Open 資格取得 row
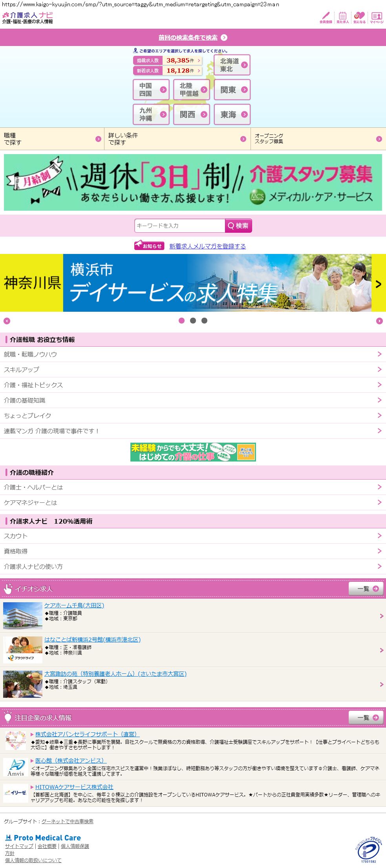The height and width of the screenshot is (868, 386). click(x=193, y=551)
